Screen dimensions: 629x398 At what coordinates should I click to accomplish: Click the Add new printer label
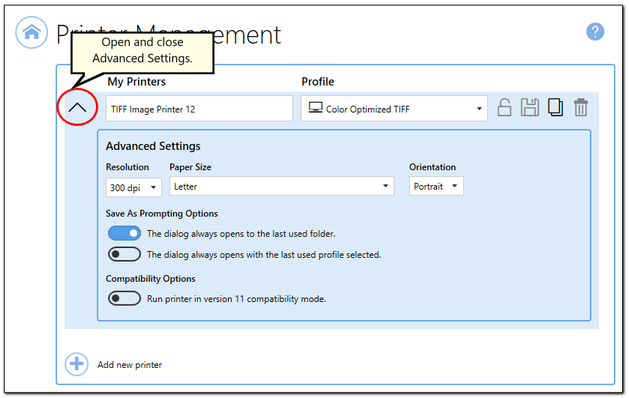coord(130,365)
